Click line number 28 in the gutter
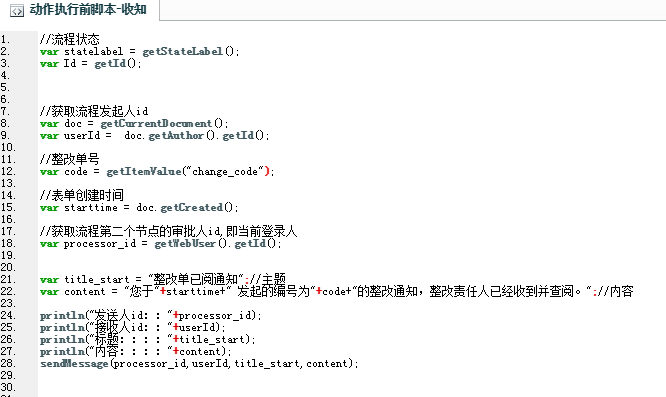This screenshot has width=666, height=397. point(8,363)
